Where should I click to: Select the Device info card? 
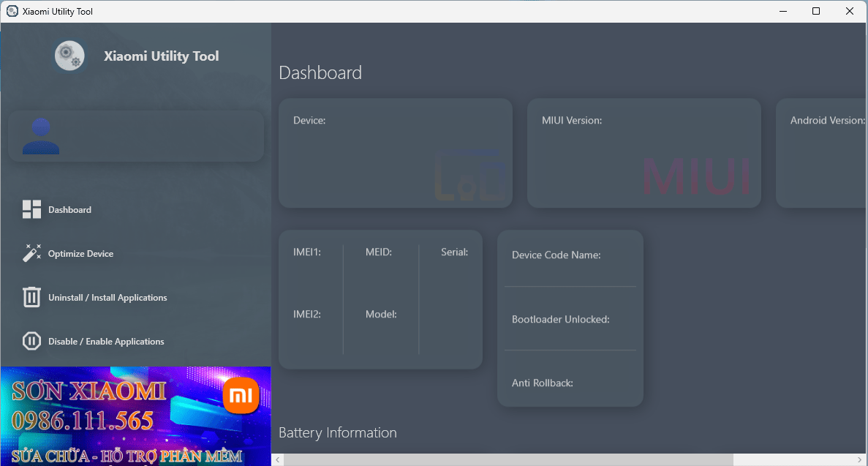click(396, 152)
